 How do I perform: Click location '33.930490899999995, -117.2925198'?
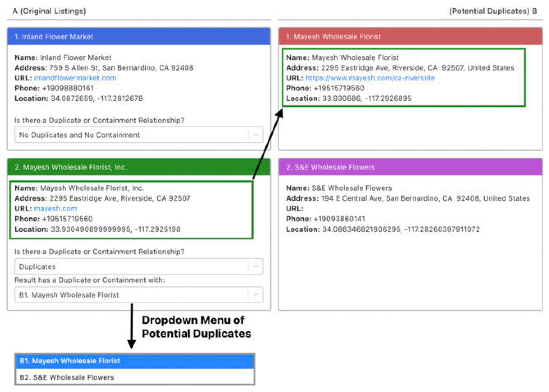[x=116, y=229]
